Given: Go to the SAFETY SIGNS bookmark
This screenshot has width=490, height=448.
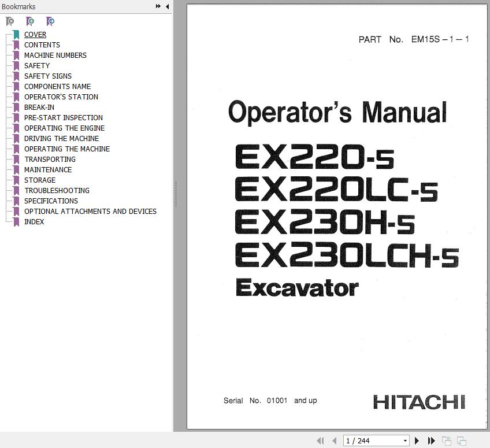Looking at the screenshot, I should pos(48,76).
